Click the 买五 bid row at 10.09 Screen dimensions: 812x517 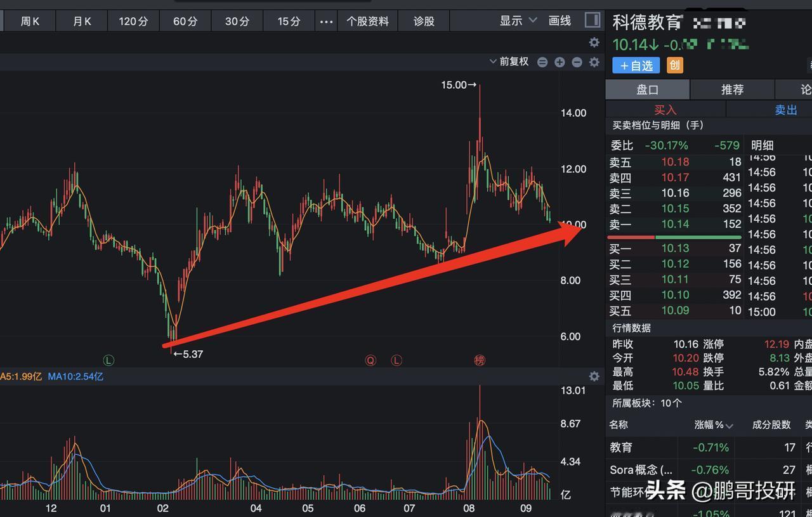pos(675,311)
